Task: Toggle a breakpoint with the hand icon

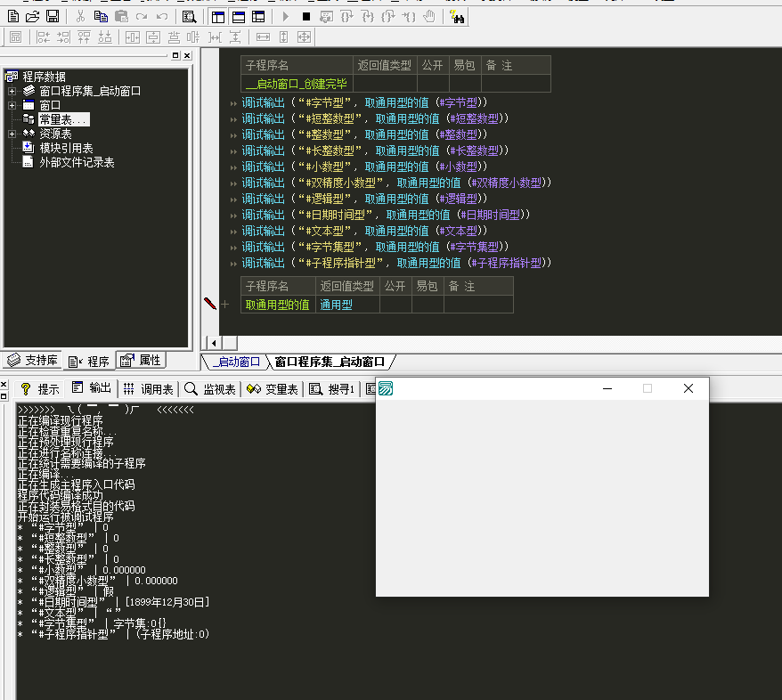Action: 429,17
